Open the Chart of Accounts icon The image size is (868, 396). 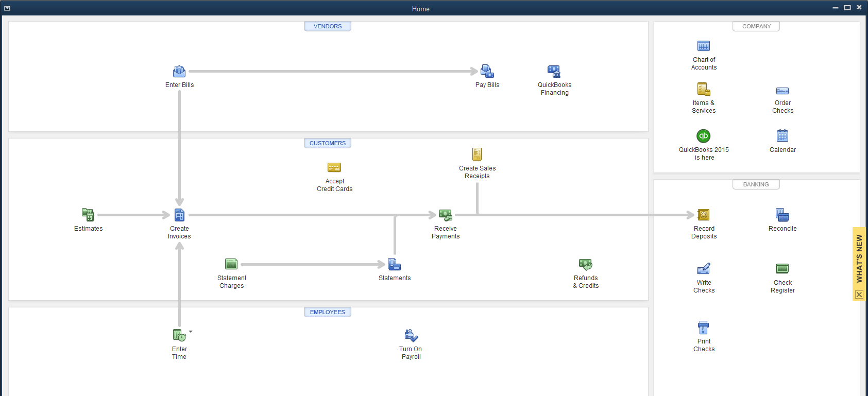(704, 46)
